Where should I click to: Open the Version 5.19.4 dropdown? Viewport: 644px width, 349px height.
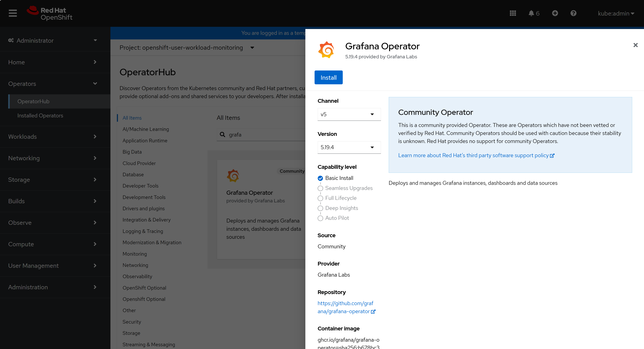tap(349, 147)
